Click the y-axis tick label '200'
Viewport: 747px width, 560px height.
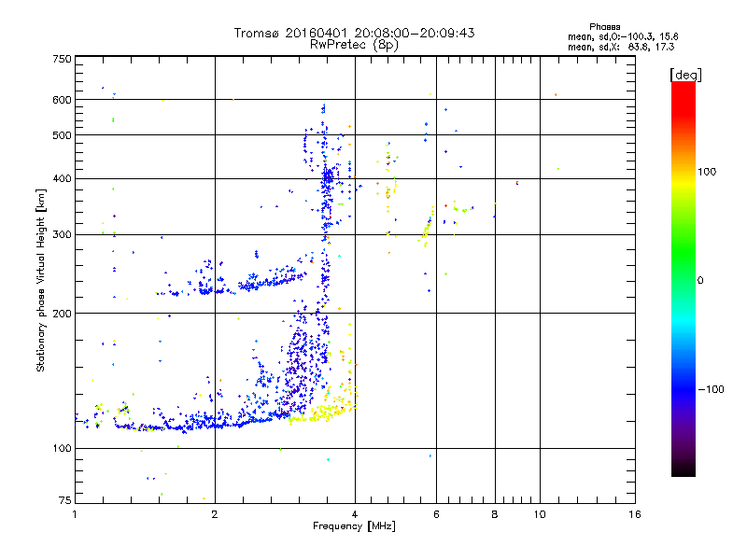63,314
